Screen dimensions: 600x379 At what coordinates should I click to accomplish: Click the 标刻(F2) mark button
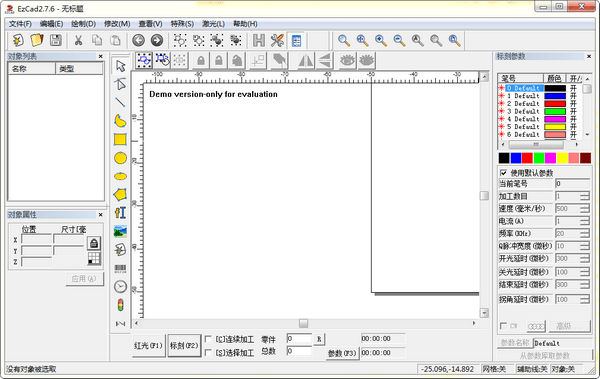184,345
